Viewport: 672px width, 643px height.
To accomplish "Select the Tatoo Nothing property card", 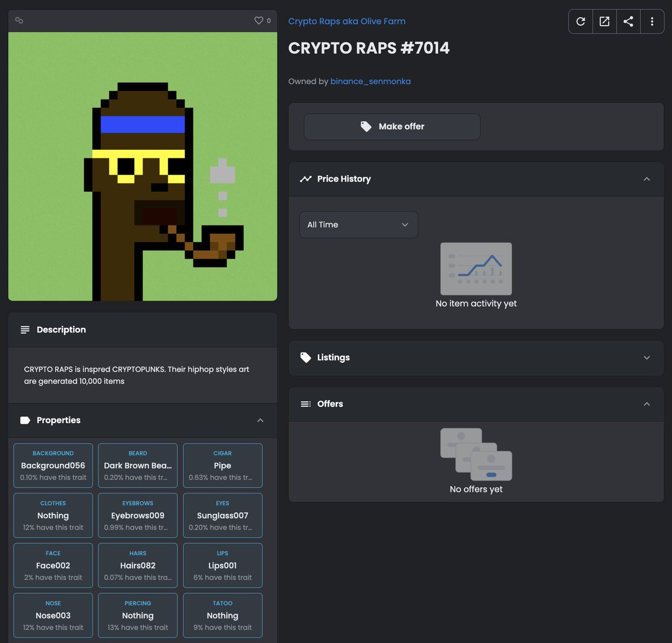I will point(222,616).
